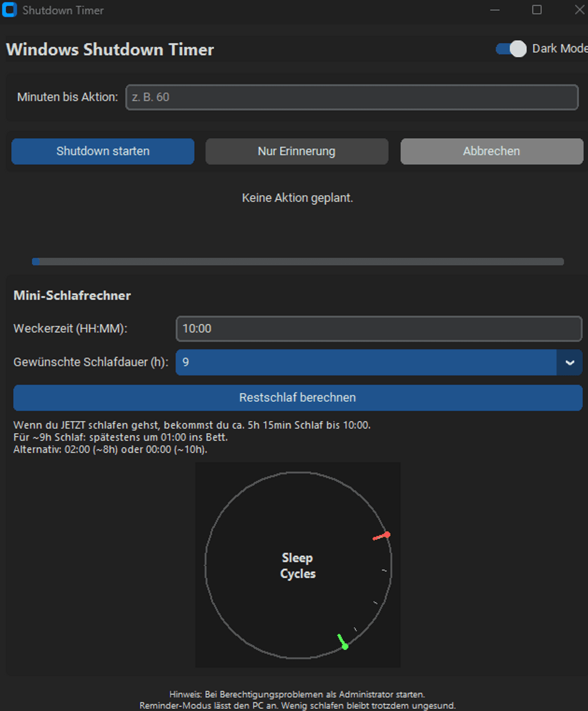Cancel the action with Abbrechen
Image resolution: width=588 pixels, height=711 pixels.
click(x=491, y=151)
